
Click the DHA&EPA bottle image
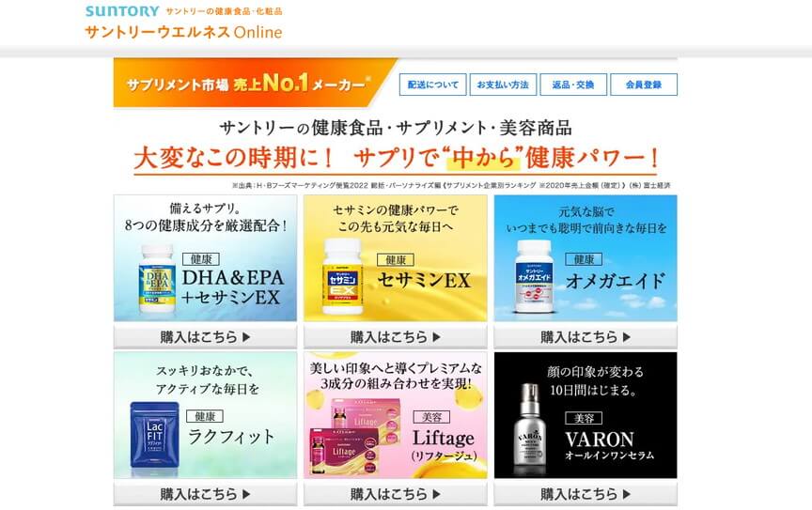158,280
